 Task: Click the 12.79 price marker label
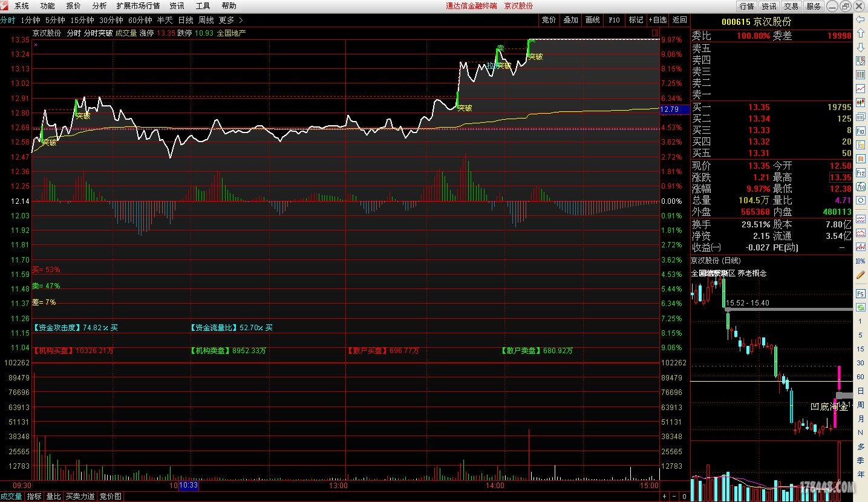[x=674, y=109]
